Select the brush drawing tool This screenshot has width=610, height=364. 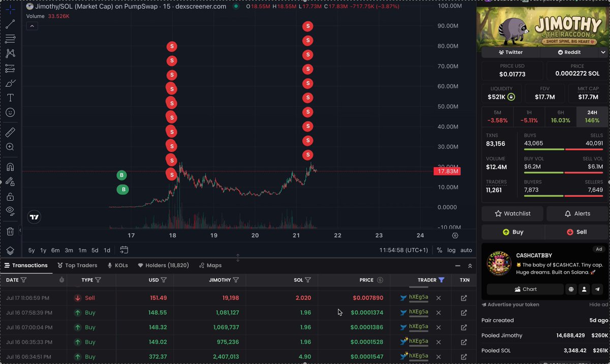tap(10, 83)
